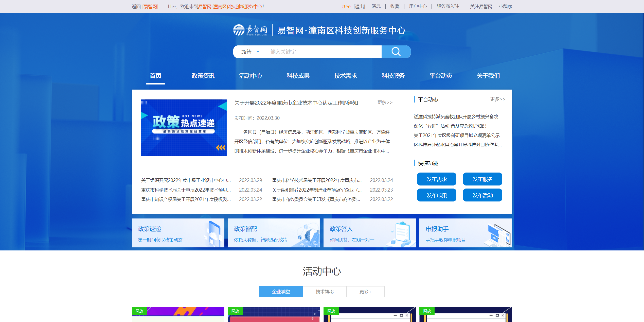644x322 pixels.
Task: Open 关于组织开展2022年度市级工业设计中心 article
Action: (x=186, y=180)
